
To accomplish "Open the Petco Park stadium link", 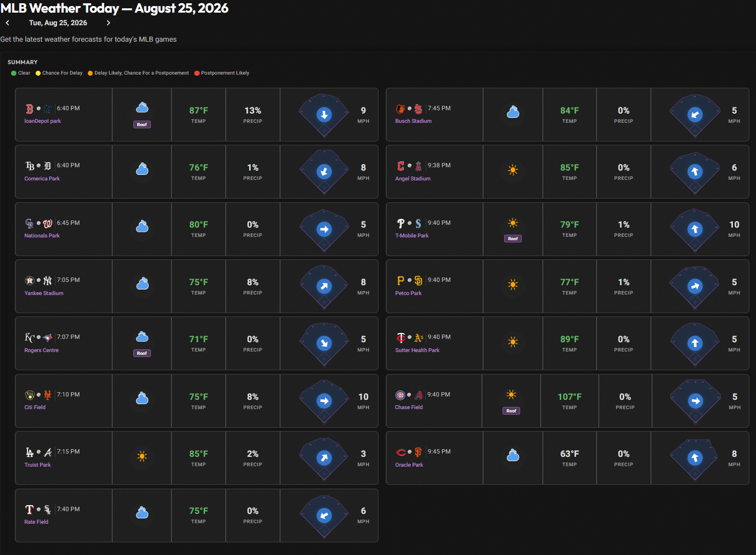I will (408, 293).
